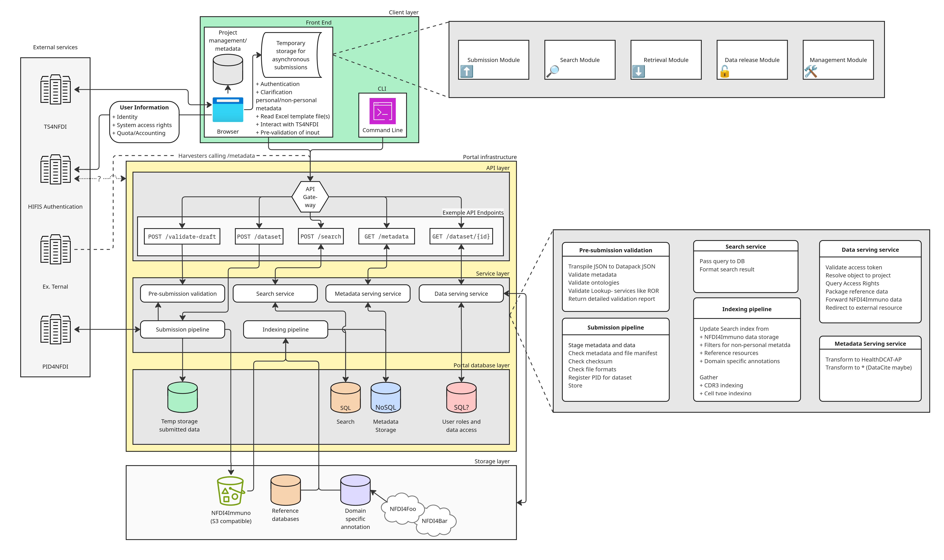The width and height of the screenshot is (944, 560).
Task: Click the Service layer label
Action: coord(493,274)
